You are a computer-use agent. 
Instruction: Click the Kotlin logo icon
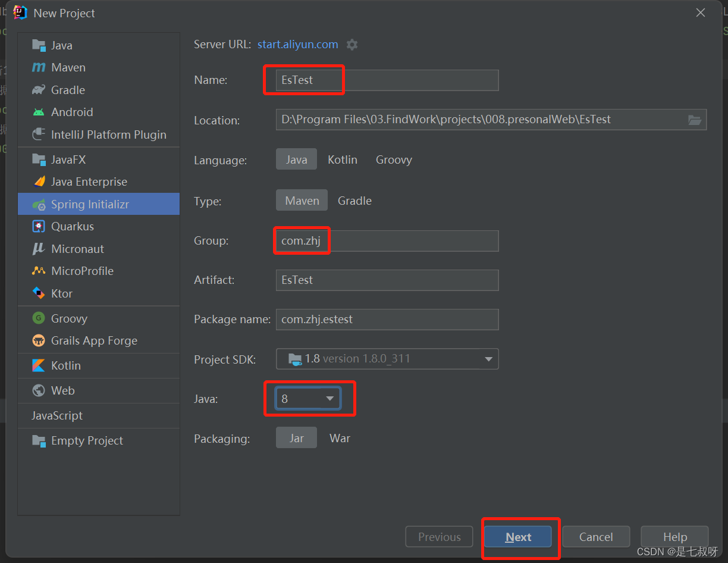coord(39,365)
